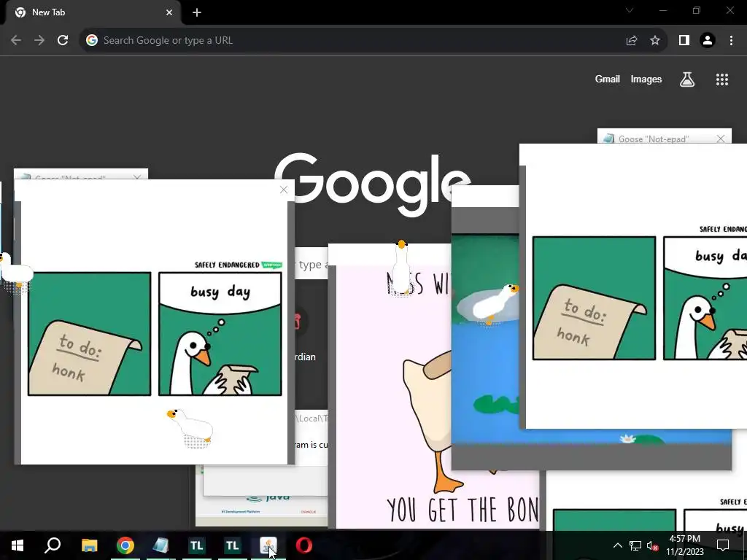Click the goose standing atop the meme window
This screenshot has width=747, height=560.
pyautogui.click(x=402, y=268)
